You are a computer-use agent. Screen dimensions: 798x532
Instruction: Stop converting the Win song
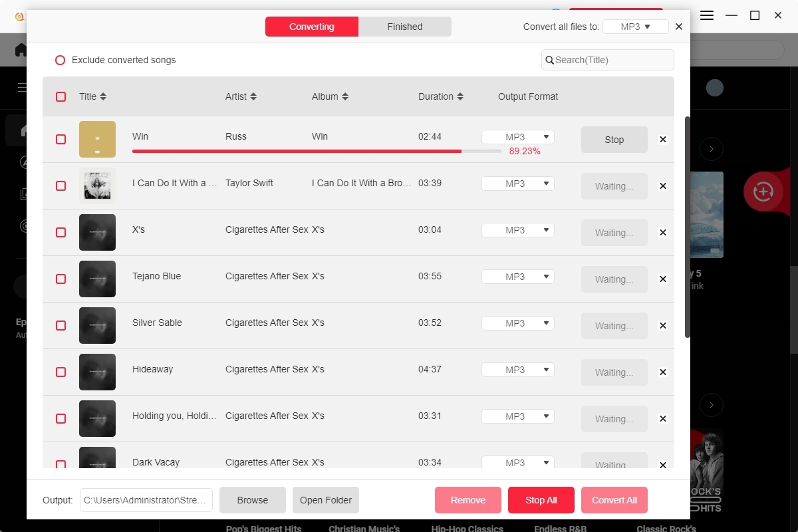coord(614,140)
